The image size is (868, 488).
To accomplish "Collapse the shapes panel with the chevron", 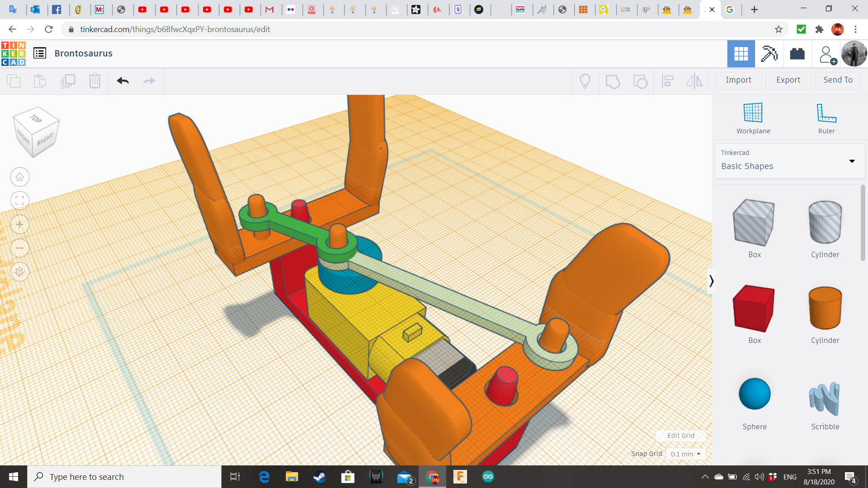I will click(712, 281).
